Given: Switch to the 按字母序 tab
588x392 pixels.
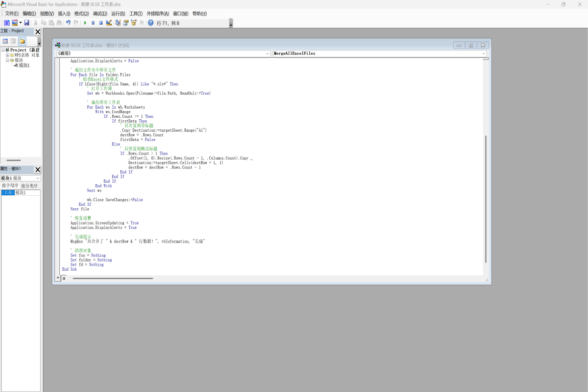Looking at the screenshot, I should [x=10, y=186].
